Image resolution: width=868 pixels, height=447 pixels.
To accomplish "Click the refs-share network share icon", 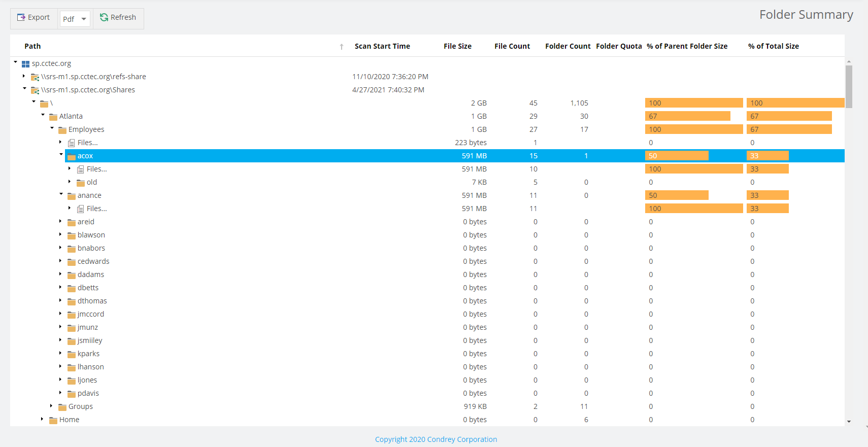I will (35, 77).
